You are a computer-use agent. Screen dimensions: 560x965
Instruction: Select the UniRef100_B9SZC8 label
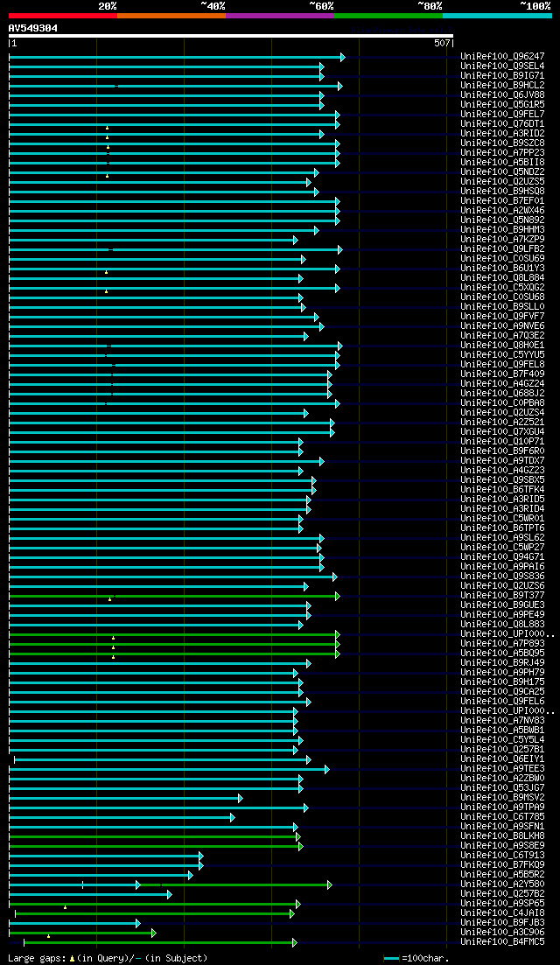click(x=502, y=143)
